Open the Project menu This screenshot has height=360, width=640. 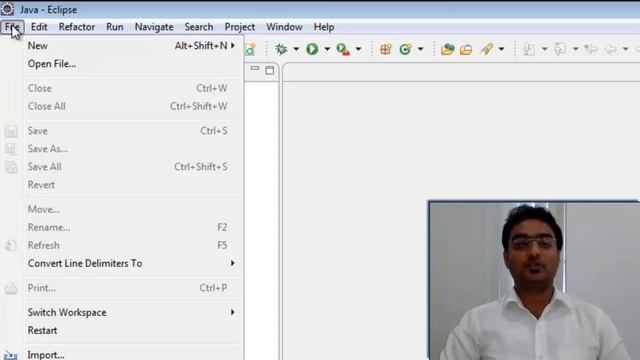240,27
